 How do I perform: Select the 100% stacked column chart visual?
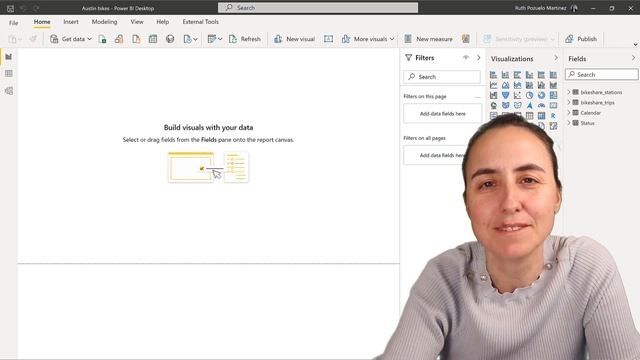(x=553, y=75)
